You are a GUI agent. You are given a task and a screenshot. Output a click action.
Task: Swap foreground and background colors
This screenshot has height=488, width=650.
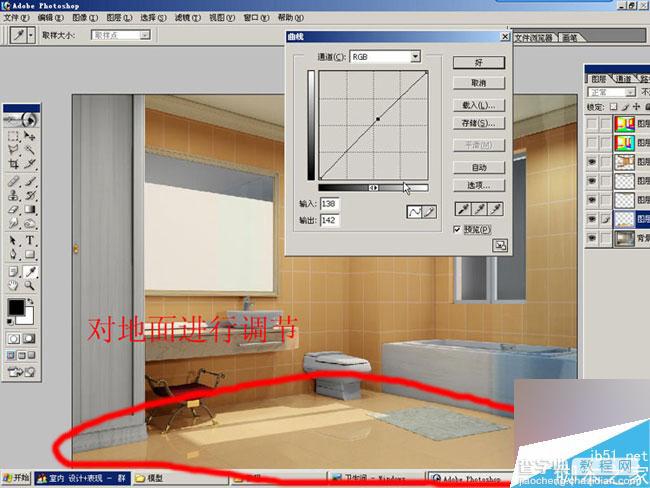[x=30, y=301]
